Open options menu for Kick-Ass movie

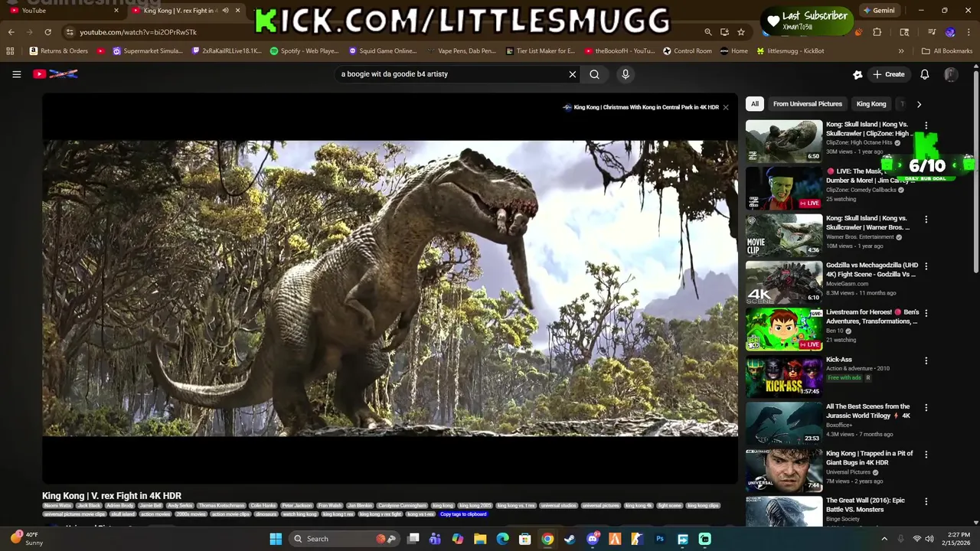coord(926,360)
